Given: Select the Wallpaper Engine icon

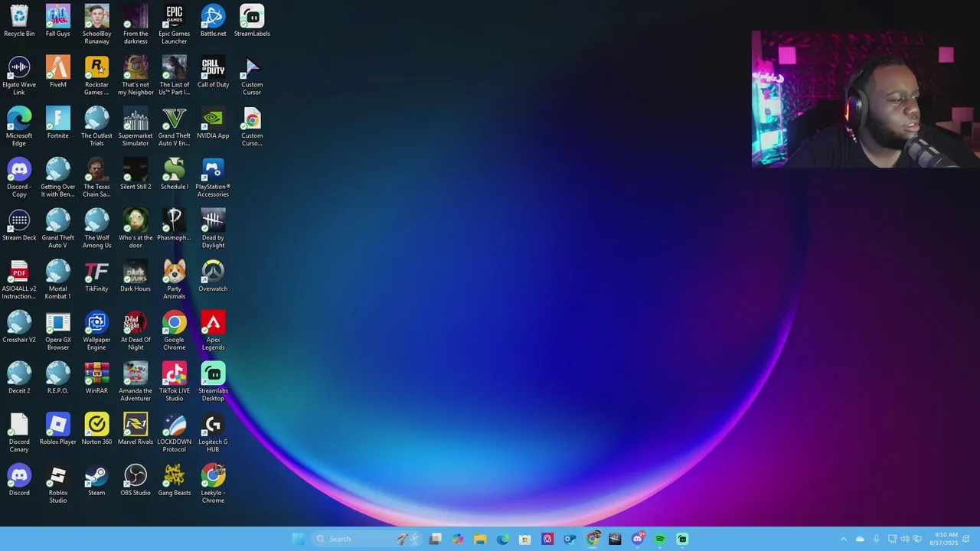Looking at the screenshot, I should [96, 331].
